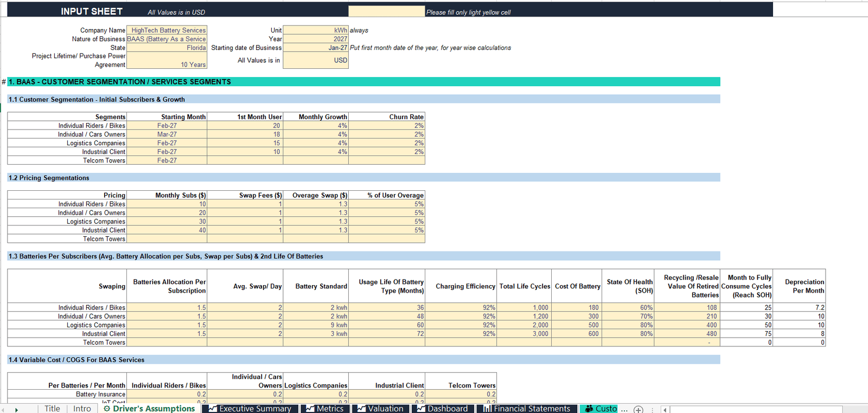This screenshot has width=868, height=413.
Task: Select Charging Efficiency column header
Action: [x=461, y=286]
